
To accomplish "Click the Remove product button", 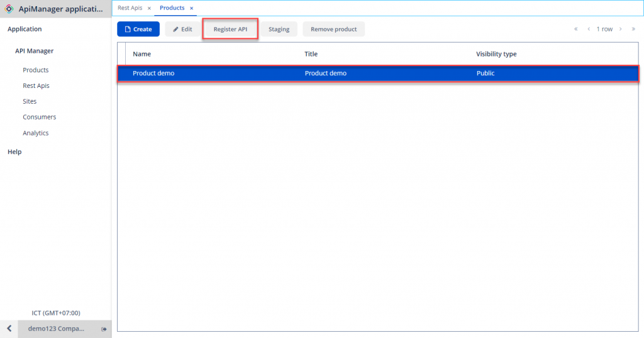I will [x=333, y=29].
